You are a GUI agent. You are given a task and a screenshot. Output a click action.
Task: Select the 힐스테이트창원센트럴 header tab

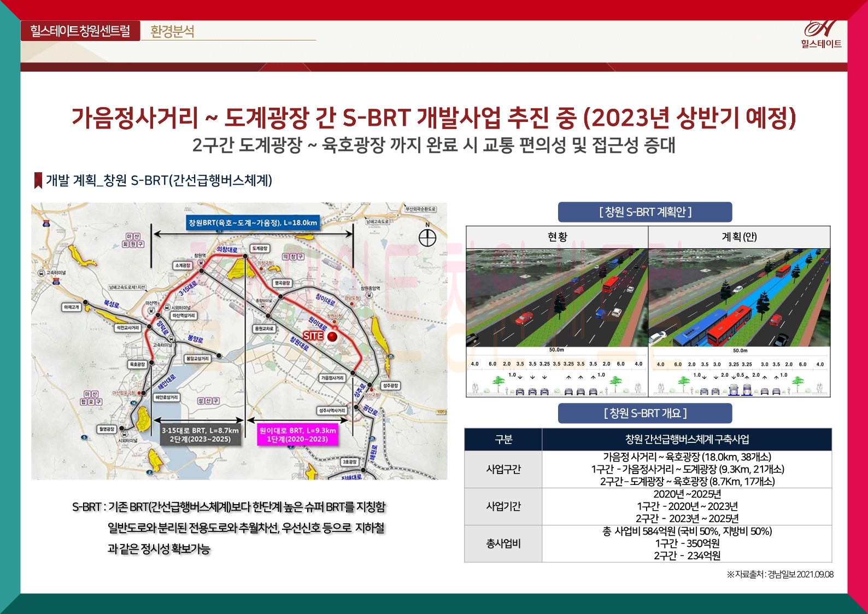tap(80, 31)
